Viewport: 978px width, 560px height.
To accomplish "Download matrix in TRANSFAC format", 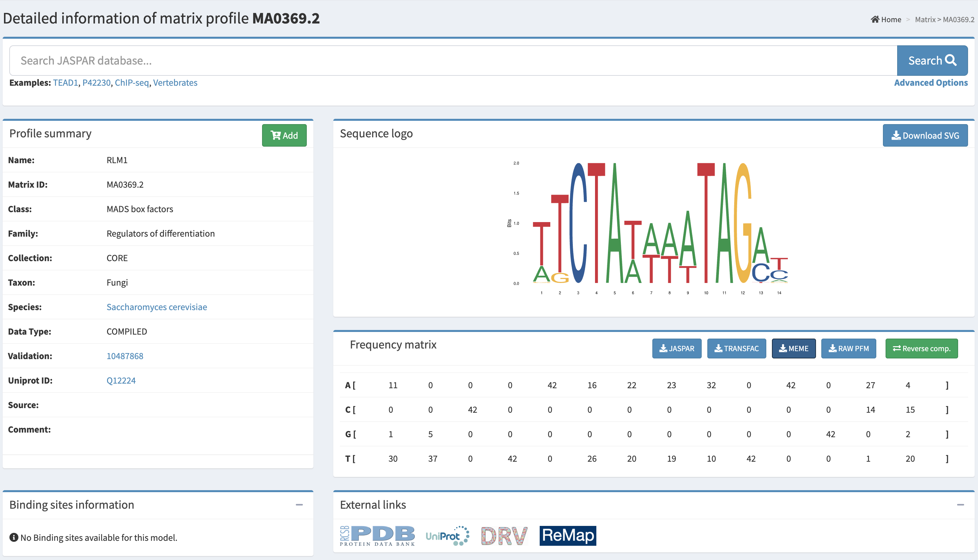I will pos(736,349).
